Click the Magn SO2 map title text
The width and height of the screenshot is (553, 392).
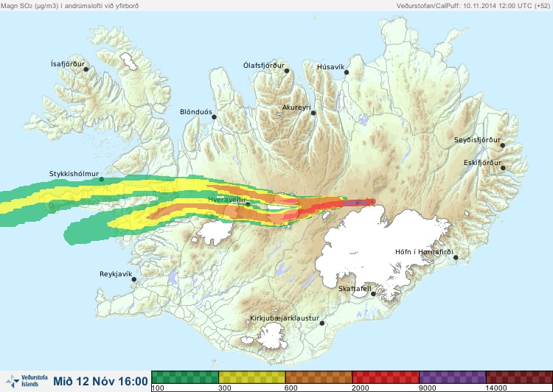(x=69, y=6)
